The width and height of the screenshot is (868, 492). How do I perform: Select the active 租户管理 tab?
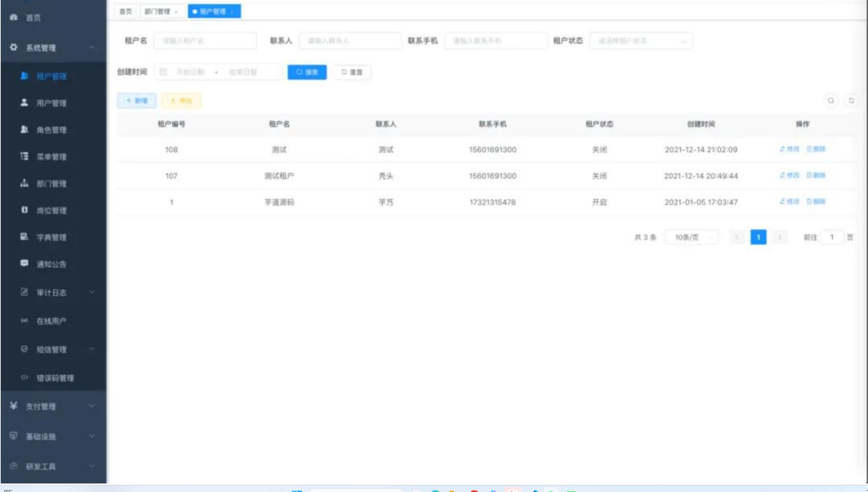(x=214, y=11)
